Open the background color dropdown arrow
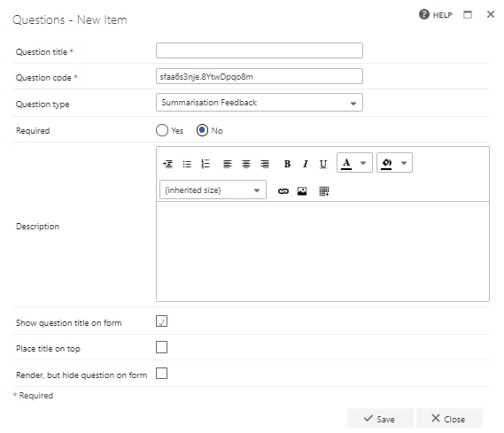 point(404,163)
